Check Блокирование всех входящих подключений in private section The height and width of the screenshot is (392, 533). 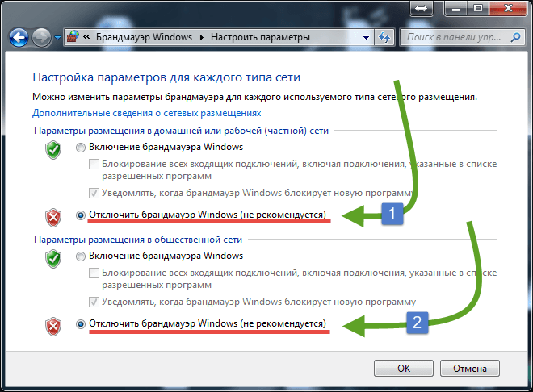pos(94,165)
